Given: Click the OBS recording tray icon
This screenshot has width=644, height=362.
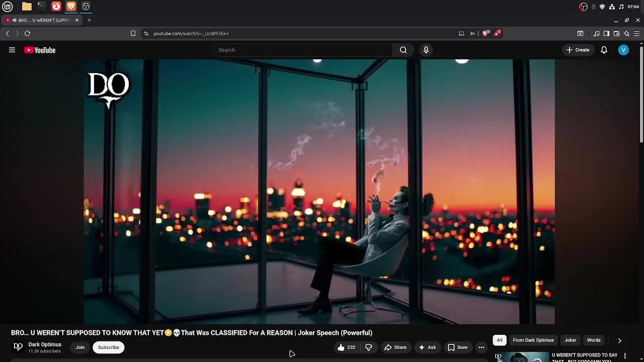Looking at the screenshot, I should [x=583, y=7].
